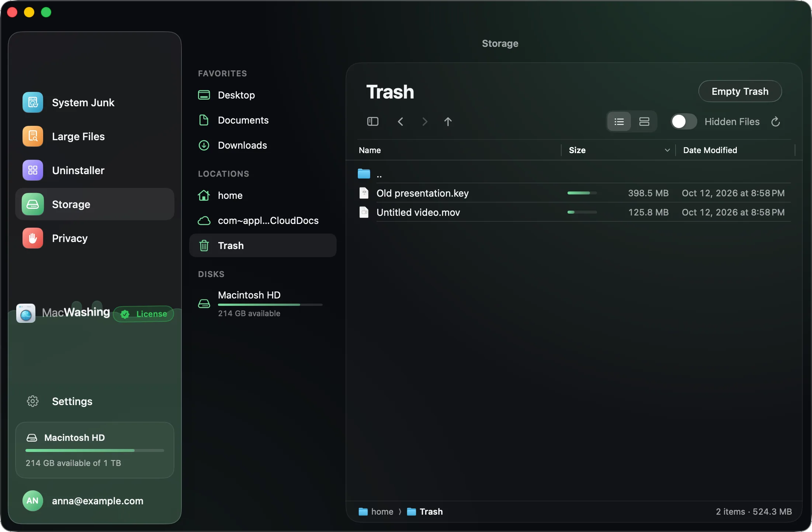Click the CloudDocs cloud icon
This screenshot has width=812, height=532.
point(204,220)
